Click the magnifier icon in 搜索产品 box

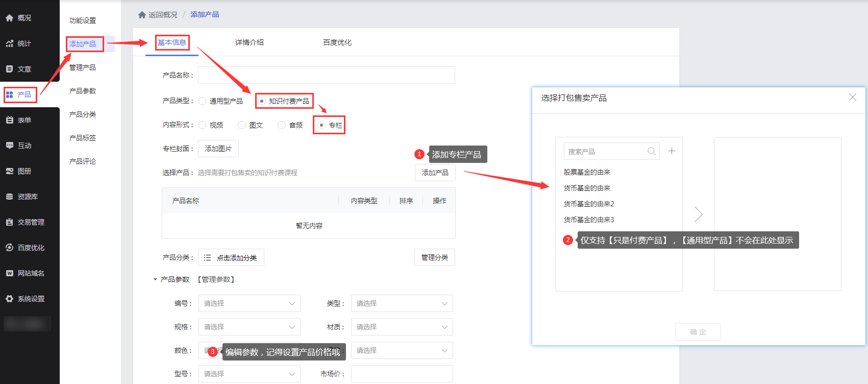tap(651, 151)
